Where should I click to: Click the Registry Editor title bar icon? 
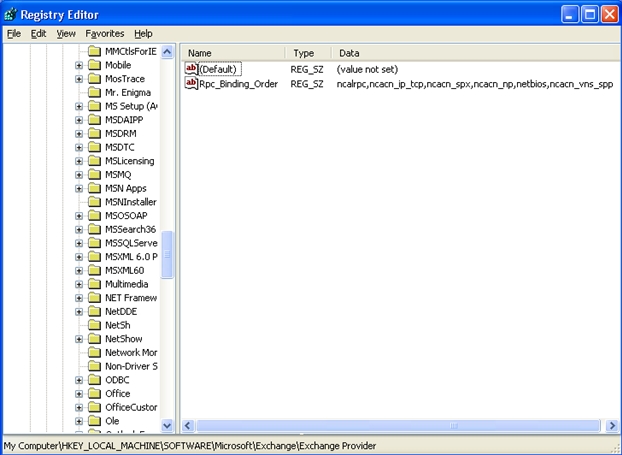pyautogui.click(x=11, y=15)
